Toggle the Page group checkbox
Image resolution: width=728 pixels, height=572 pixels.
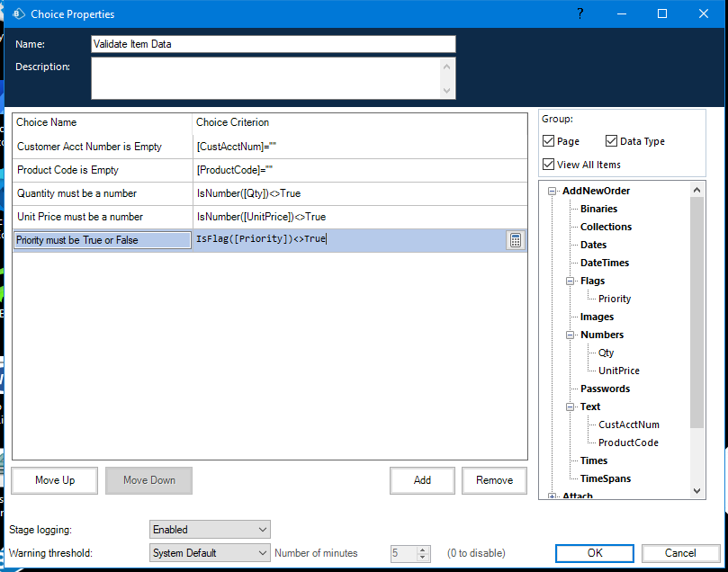coord(549,141)
